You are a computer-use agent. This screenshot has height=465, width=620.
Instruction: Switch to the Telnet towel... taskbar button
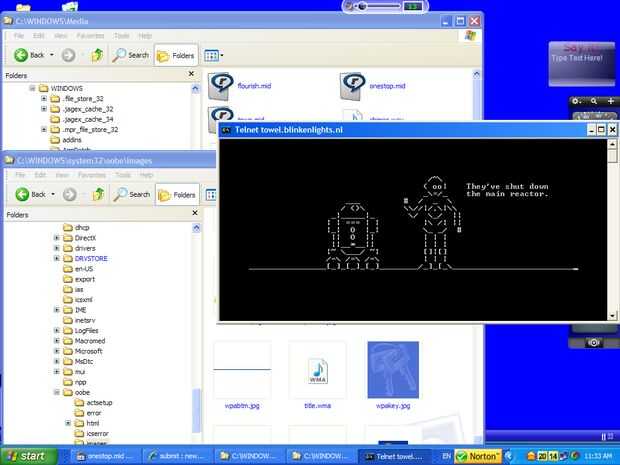(x=394, y=456)
